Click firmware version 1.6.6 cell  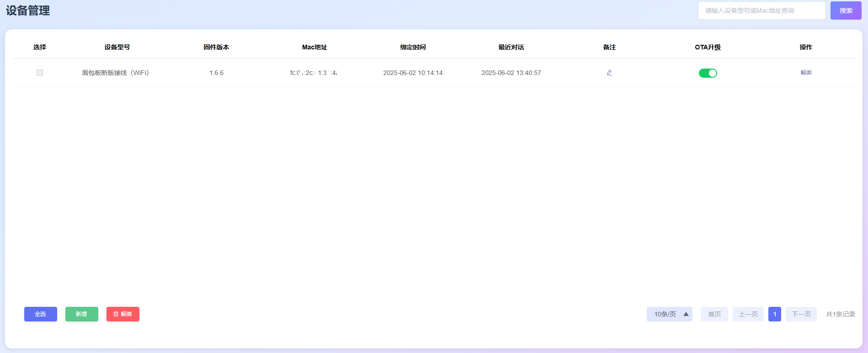point(216,73)
